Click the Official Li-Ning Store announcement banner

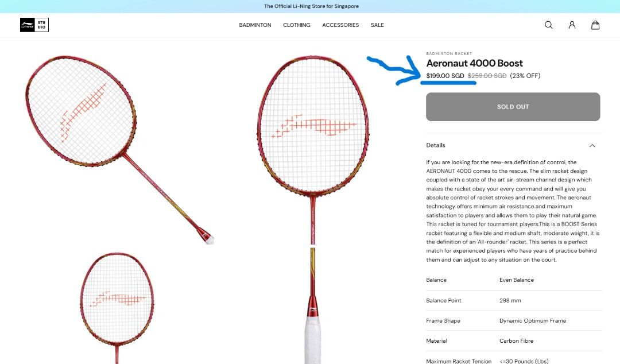[x=310, y=6]
